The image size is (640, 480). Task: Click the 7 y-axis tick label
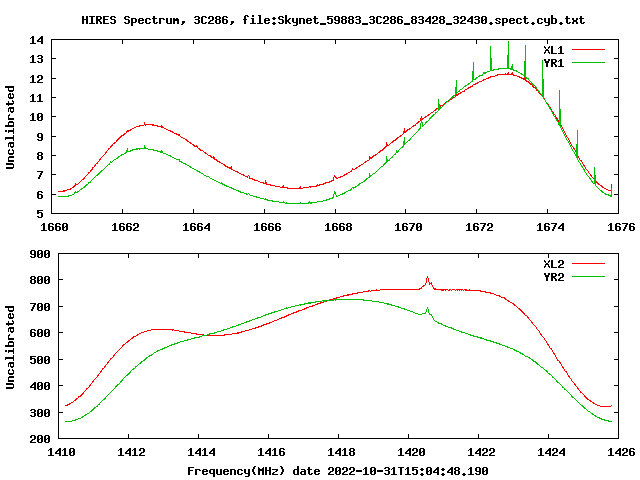(40, 176)
